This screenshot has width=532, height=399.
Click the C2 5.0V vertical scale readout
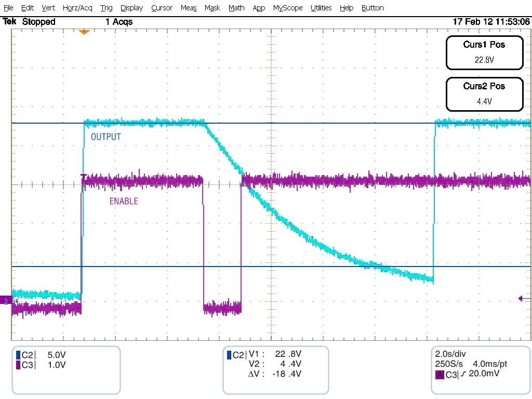(56, 355)
